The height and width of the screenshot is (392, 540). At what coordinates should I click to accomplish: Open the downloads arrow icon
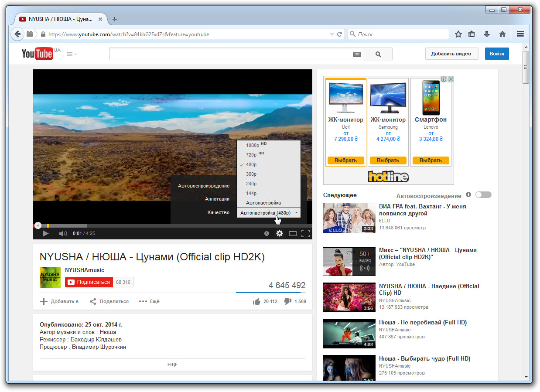click(487, 34)
